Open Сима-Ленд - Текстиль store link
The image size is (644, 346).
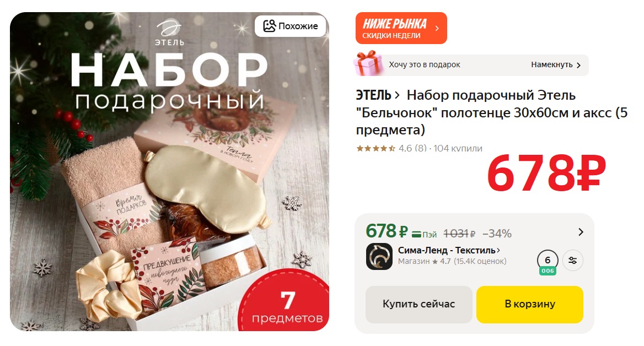[x=449, y=250]
